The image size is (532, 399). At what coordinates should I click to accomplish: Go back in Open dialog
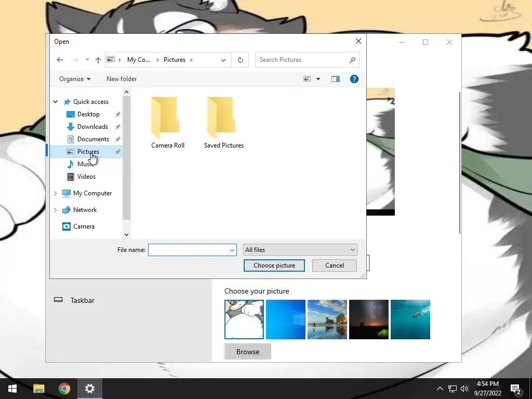60,60
